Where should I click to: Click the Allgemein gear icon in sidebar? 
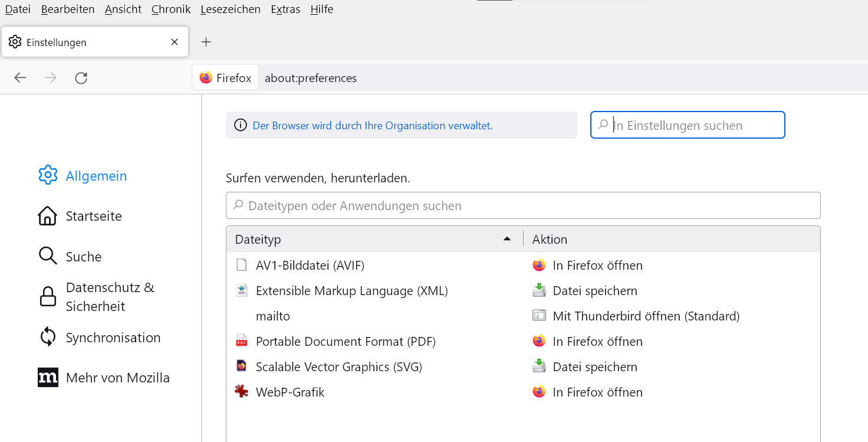pos(48,175)
